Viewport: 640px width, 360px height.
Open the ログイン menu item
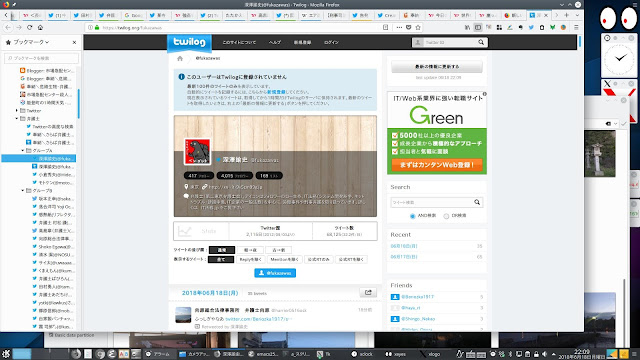click(x=331, y=42)
